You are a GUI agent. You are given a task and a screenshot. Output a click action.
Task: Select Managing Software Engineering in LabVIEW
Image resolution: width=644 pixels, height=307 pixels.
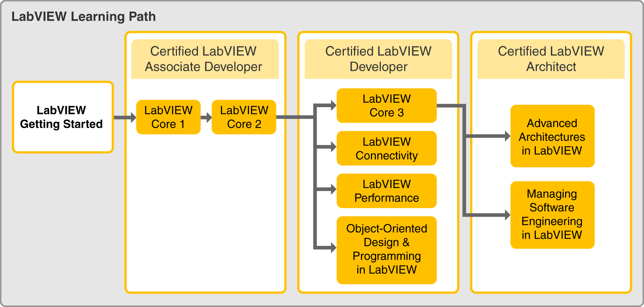click(x=552, y=215)
